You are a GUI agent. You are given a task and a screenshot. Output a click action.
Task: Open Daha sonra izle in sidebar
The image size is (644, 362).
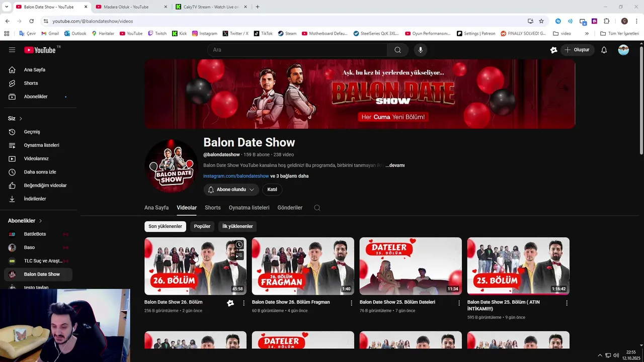pos(40,172)
